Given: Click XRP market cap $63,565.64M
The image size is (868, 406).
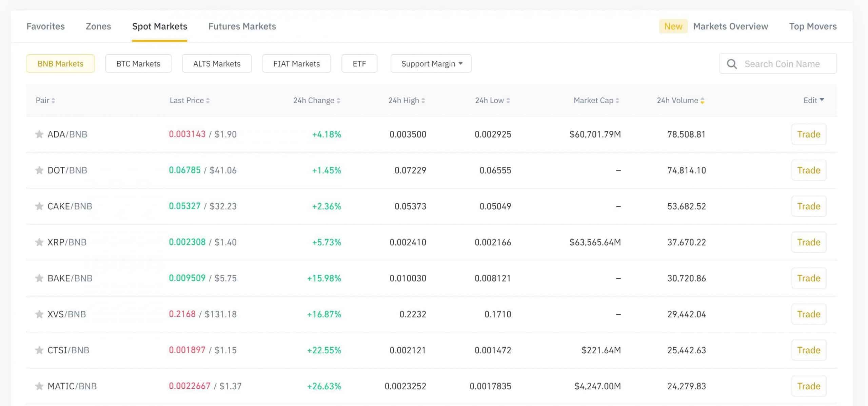Looking at the screenshot, I should [x=595, y=242].
